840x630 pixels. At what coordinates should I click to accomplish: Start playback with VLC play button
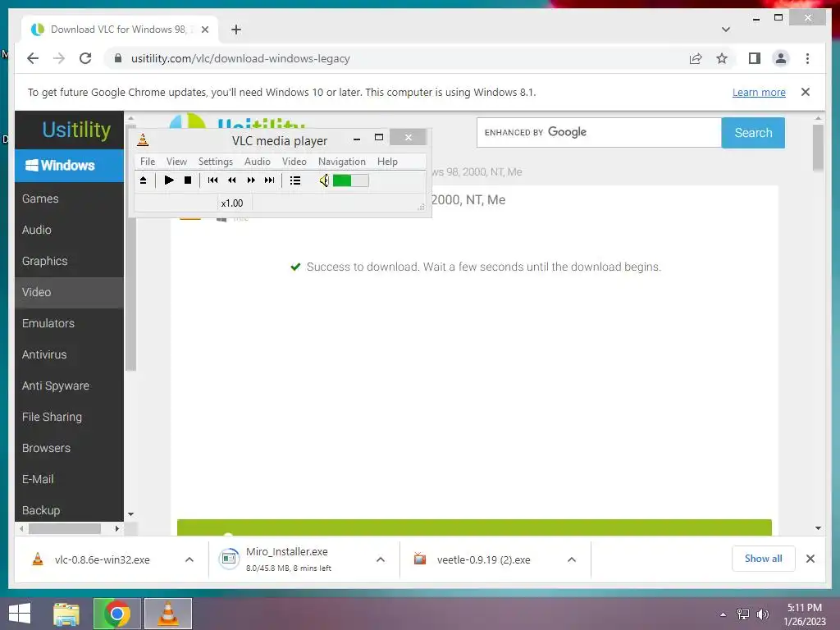pyautogui.click(x=169, y=180)
